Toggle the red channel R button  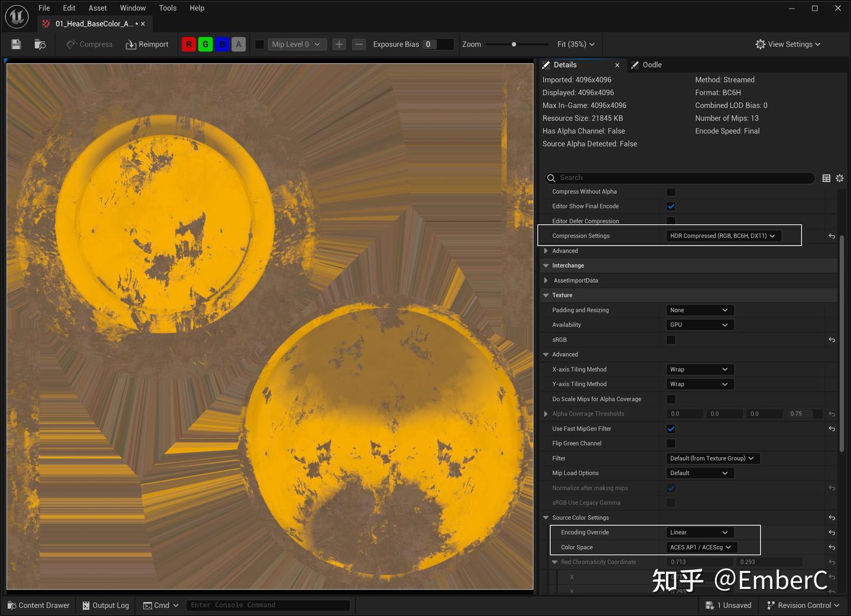(x=189, y=44)
